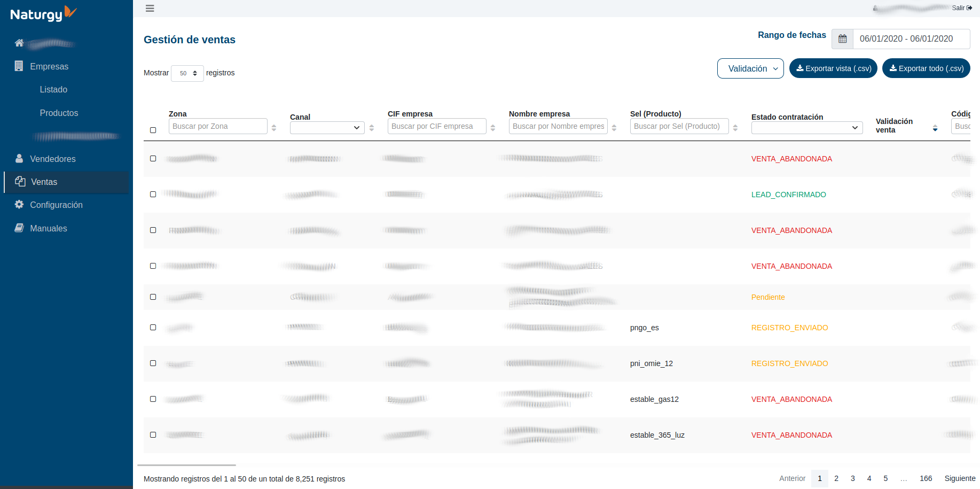
Task: Check the pni_omie_12 row checkbox
Action: point(153,363)
